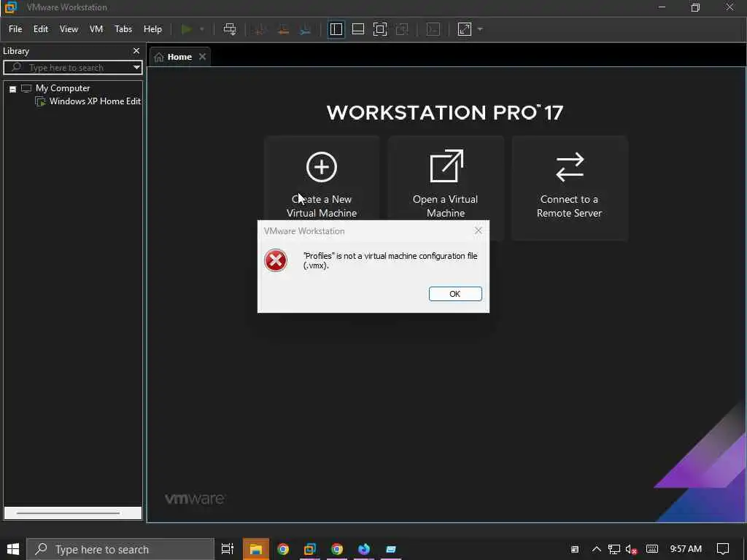Click the blue-orange browser icon in the taskbar
The image size is (747, 560).
click(364, 549)
